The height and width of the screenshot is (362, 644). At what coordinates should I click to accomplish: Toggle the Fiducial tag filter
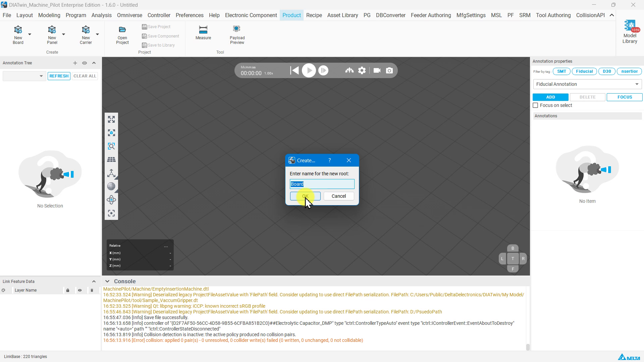(584, 71)
